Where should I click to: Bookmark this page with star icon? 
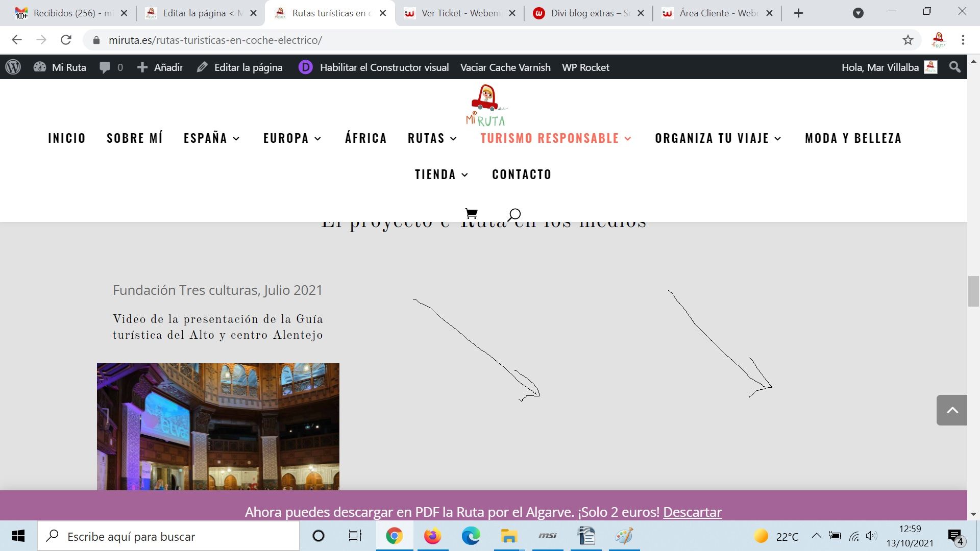click(x=908, y=40)
